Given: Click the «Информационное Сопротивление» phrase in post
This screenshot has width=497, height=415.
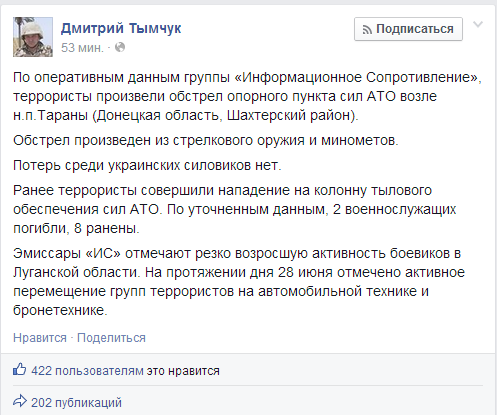Looking at the screenshot, I should [x=357, y=77].
